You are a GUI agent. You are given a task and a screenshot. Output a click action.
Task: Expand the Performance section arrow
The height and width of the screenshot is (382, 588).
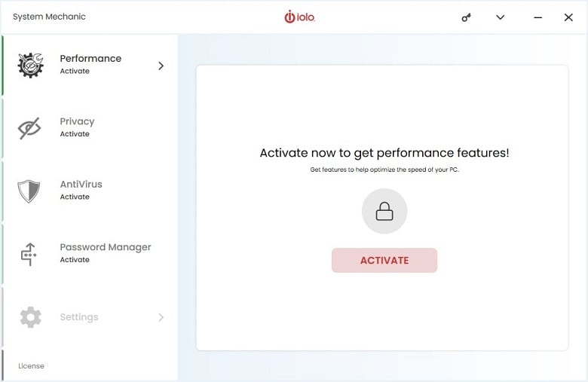point(161,66)
